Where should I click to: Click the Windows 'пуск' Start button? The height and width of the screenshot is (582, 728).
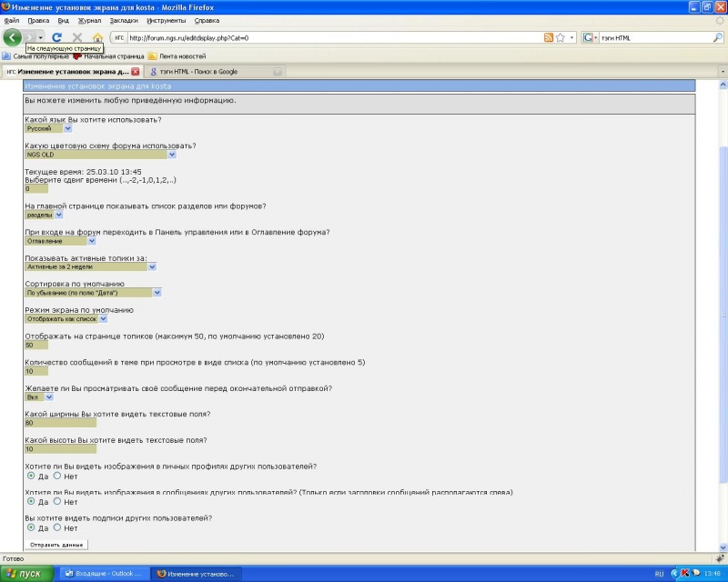pos(27,574)
